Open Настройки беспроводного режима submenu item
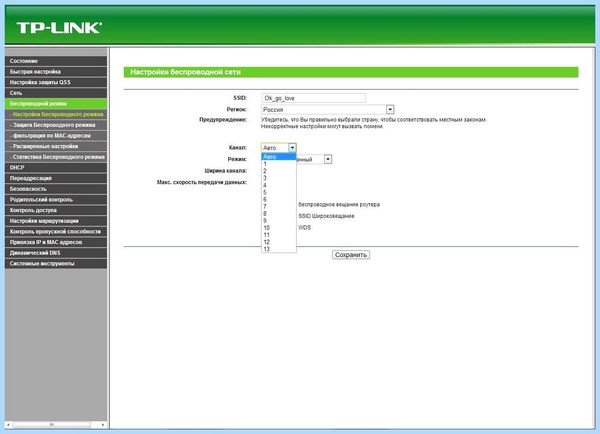Image resolution: width=600 pixels, height=434 pixels. (x=56, y=114)
